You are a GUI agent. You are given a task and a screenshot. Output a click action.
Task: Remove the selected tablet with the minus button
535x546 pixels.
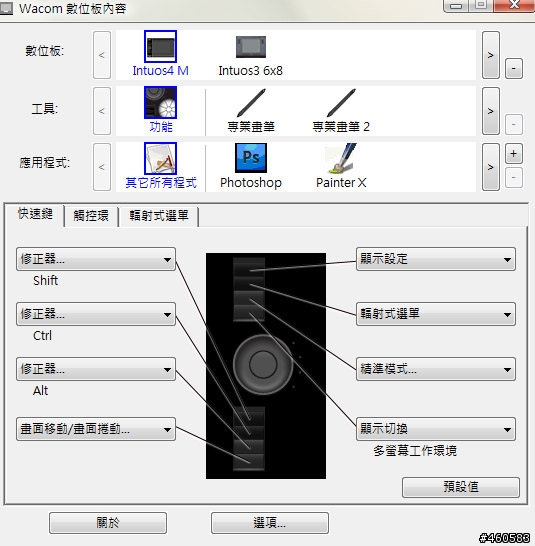pos(514,69)
